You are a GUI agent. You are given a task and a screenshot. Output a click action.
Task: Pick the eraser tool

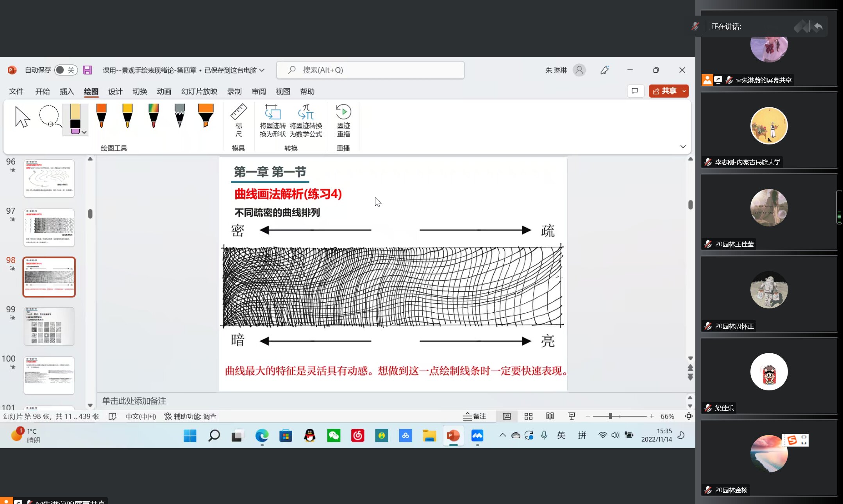point(75,119)
